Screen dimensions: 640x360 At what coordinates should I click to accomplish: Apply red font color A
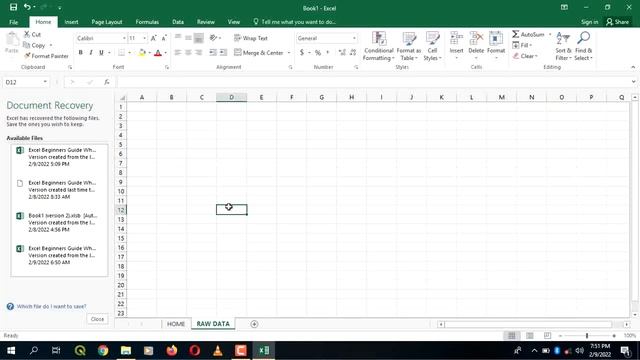158,53
